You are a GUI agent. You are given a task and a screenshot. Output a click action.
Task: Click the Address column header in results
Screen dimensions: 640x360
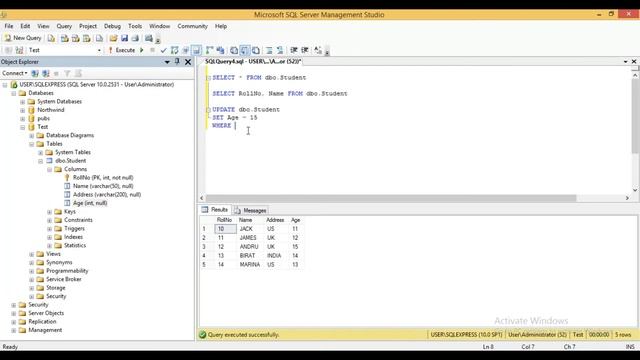click(276, 220)
